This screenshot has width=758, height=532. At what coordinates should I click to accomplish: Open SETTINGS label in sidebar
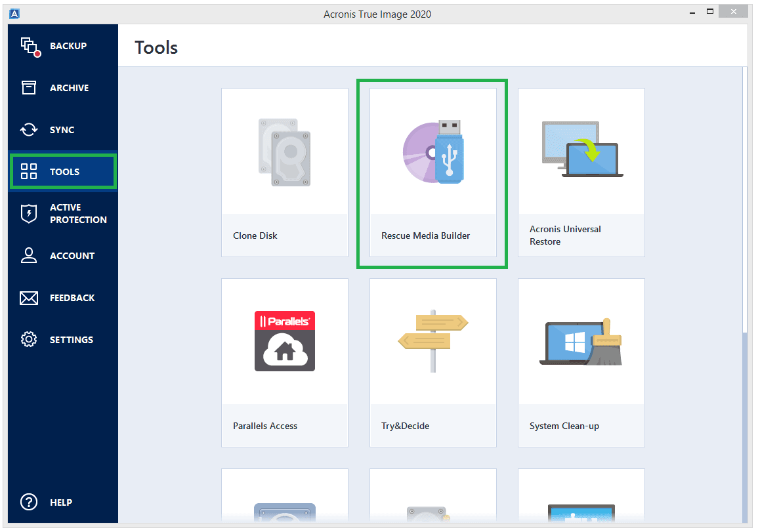pyautogui.click(x=72, y=340)
